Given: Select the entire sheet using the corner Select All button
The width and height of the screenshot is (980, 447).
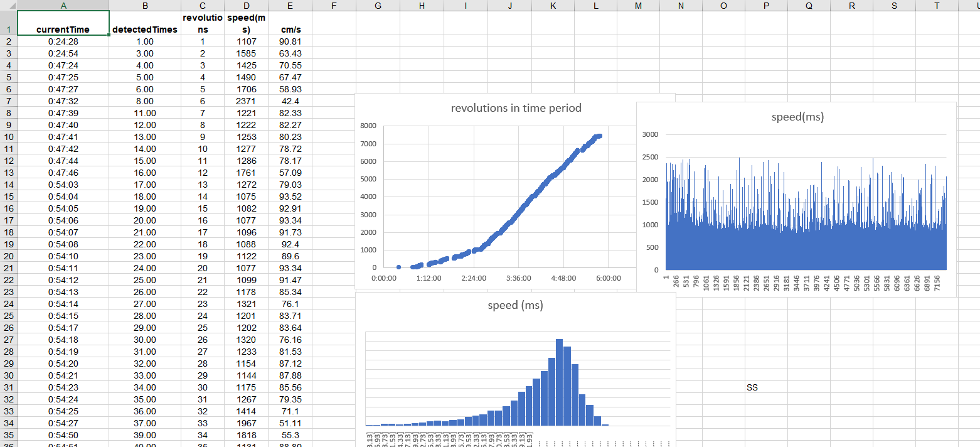Looking at the screenshot, I should tap(8, 5).
